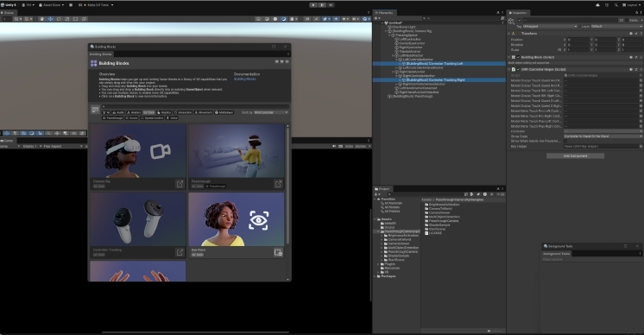Open the Layout dropdown in top toolbar

click(x=632, y=5)
